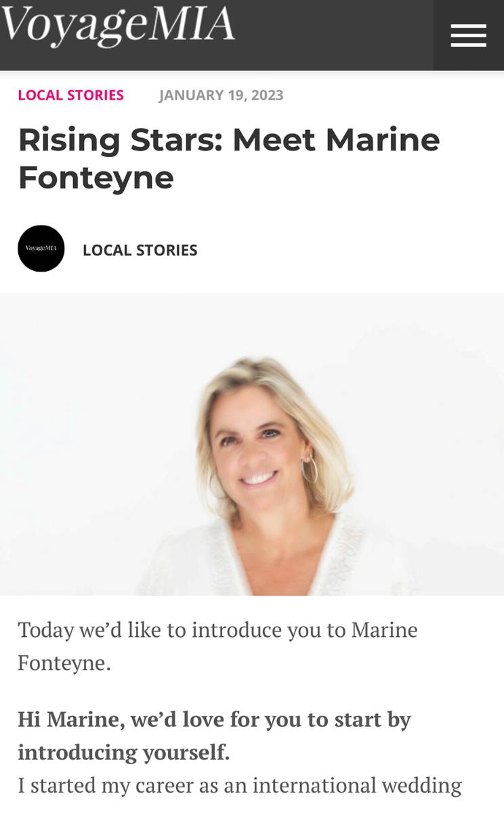Open the hamburger navigation menu
504x813 pixels.
tap(469, 35)
